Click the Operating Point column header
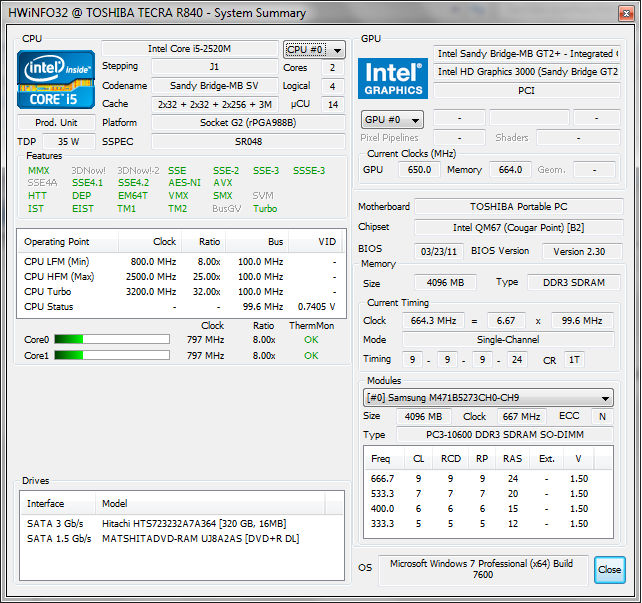The image size is (642, 603). tap(68, 242)
